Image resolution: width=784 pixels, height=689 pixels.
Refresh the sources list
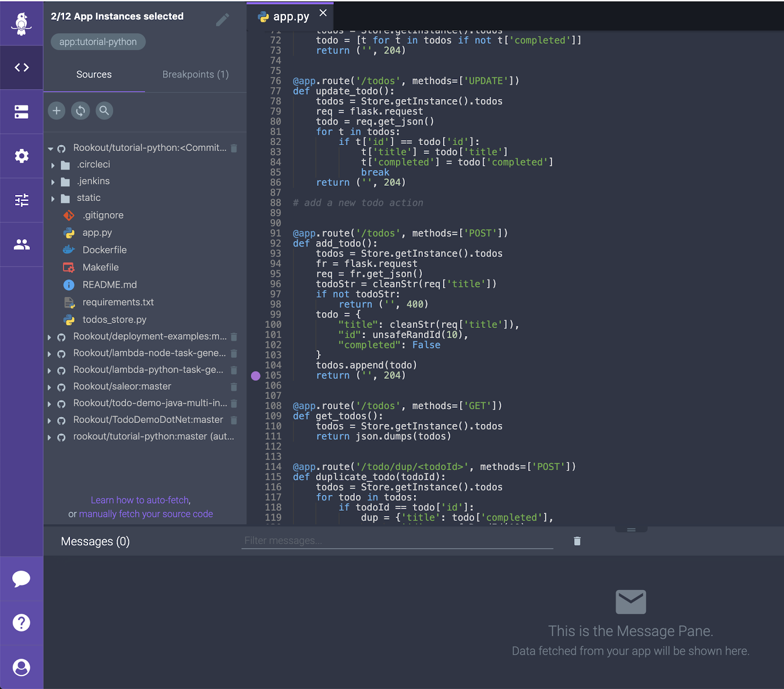pyautogui.click(x=80, y=111)
